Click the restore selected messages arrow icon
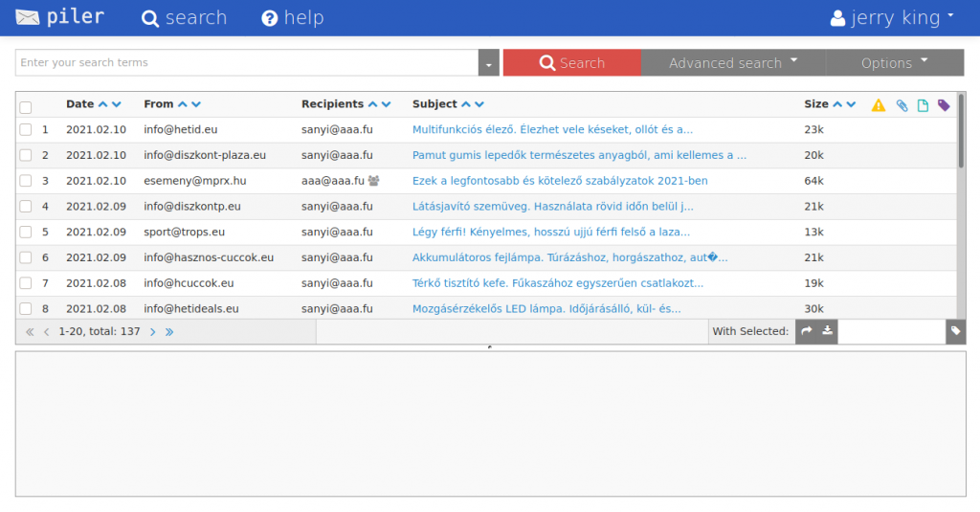The height and width of the screenshot is (512, 980). (806, 331)
